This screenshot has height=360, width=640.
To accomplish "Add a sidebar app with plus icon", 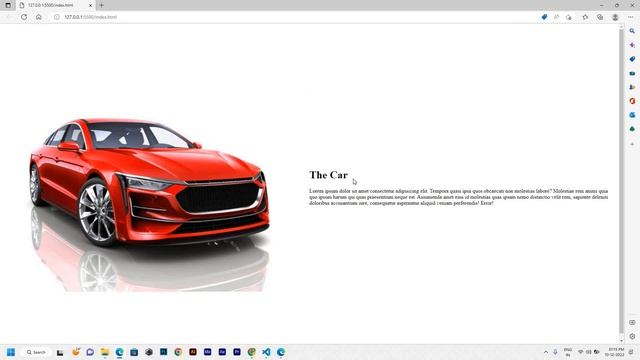I will click(x=632, y=144).
